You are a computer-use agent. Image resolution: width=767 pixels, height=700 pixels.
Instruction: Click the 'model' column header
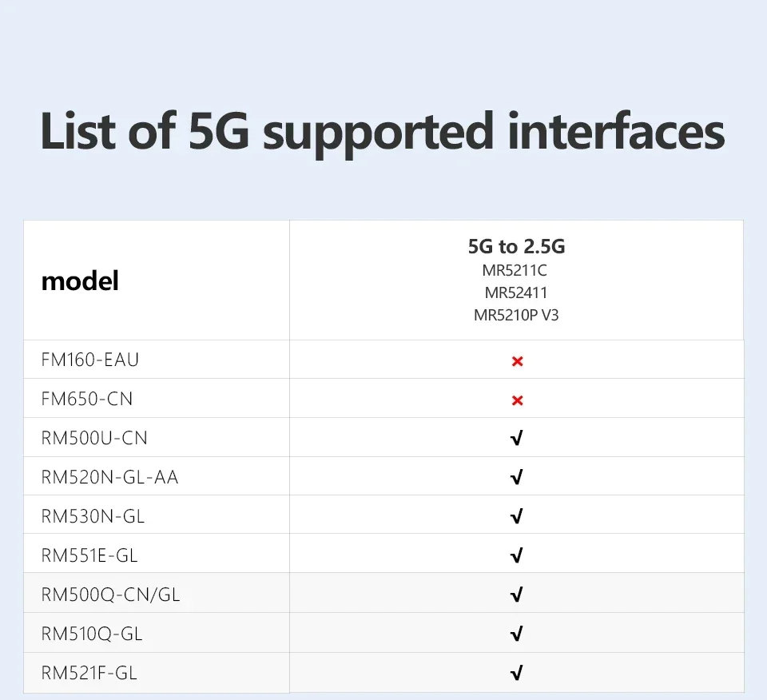[x=80, y=281]
